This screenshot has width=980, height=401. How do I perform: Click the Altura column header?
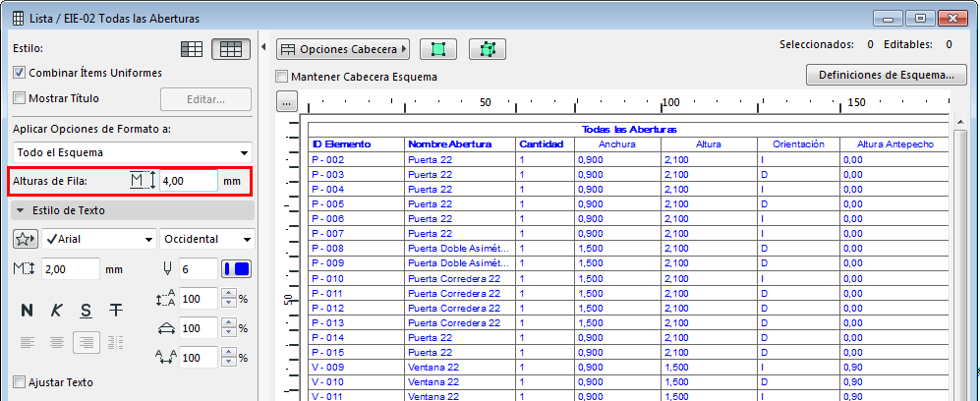tap(709, 144)
